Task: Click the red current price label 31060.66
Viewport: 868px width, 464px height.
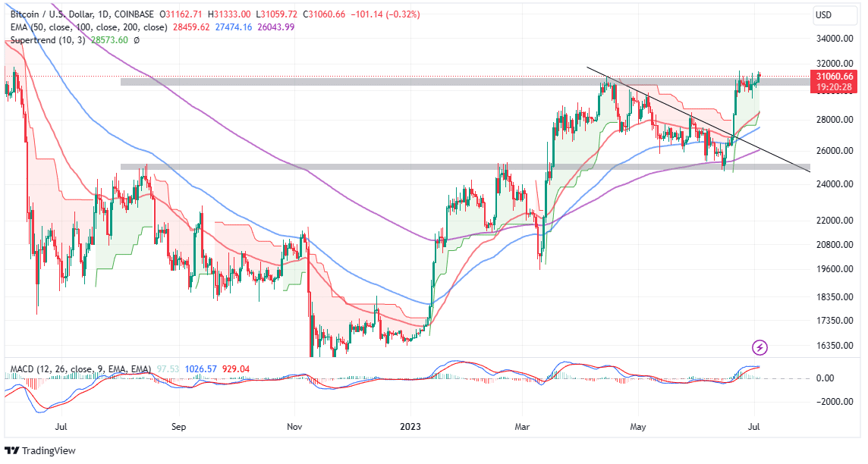Action: 834,77
